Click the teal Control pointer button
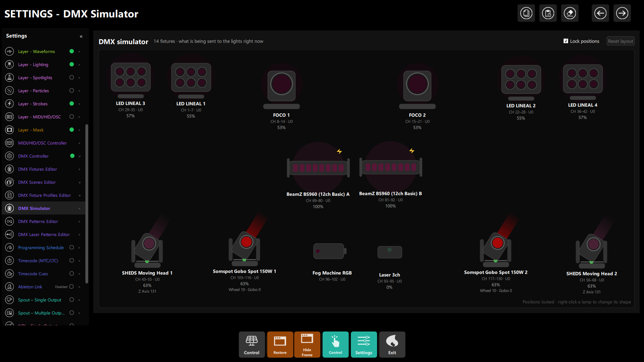Viewport: 644px width, 362px height. point(335,345)
